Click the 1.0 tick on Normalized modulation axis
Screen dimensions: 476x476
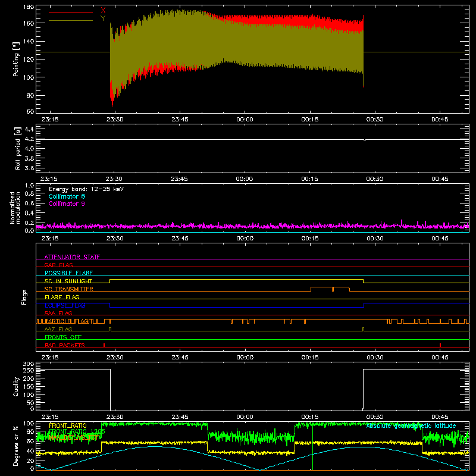point(29,186)
